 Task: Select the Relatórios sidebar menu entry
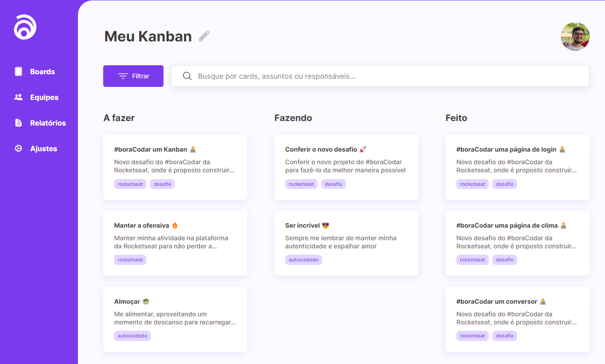pyautogui.click(x=47, y=122)
